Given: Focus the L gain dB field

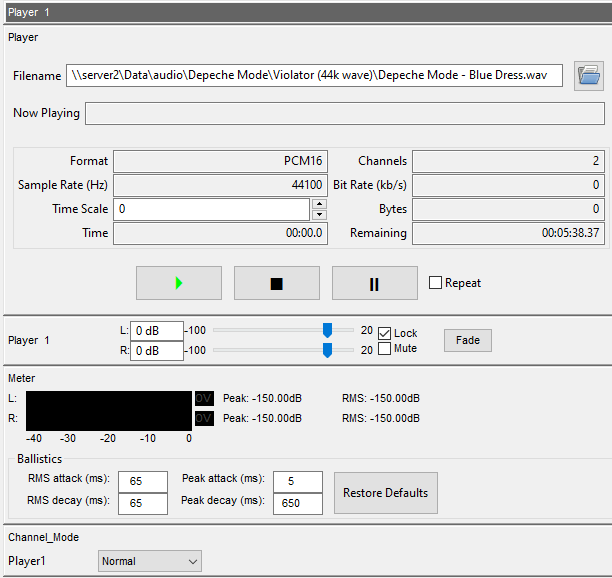Looking at the screenshot, I should coord(157,331).
